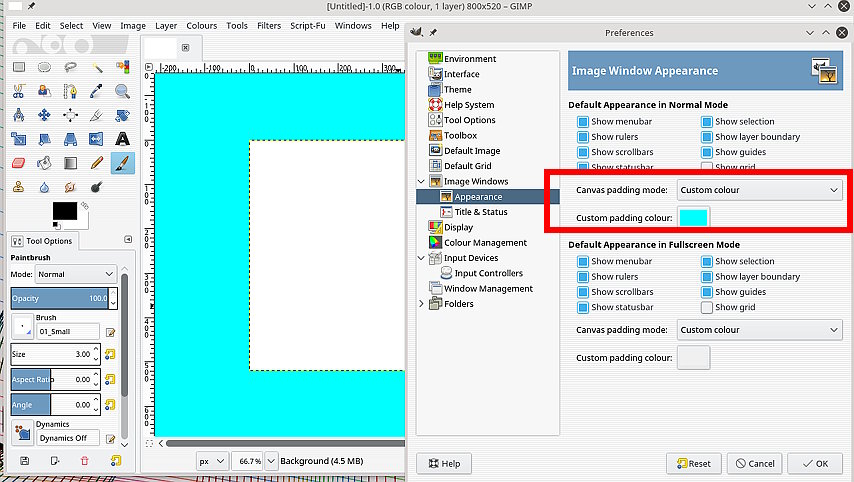Select the Gradient blend tool
The image size is (854, 482).
click(70, 163)
